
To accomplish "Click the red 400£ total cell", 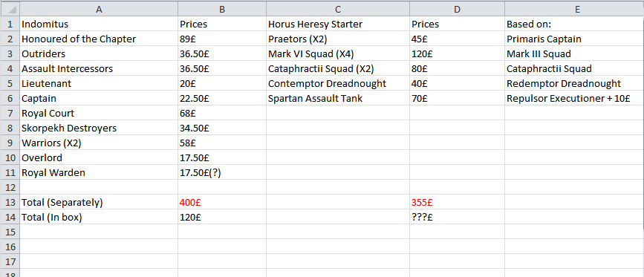I will click(x=222, y=202).
